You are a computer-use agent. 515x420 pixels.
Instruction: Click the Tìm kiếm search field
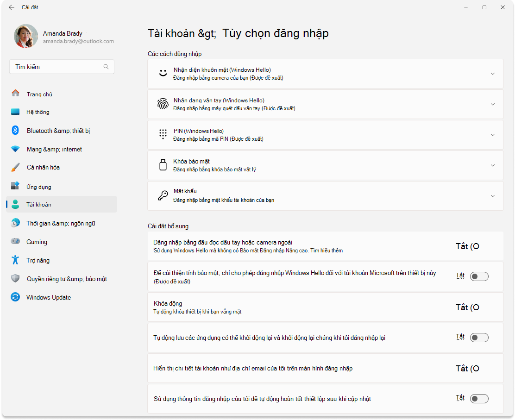pos(62,67)
